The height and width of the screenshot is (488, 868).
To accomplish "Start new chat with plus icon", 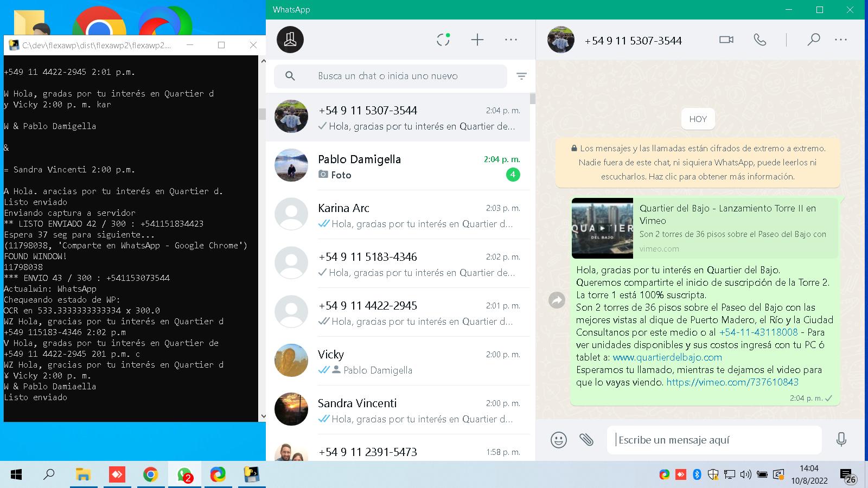I will (x=477, y=40).
